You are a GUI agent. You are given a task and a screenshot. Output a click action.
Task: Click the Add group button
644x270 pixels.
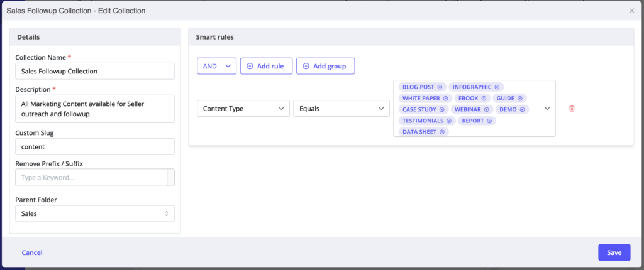325,66
